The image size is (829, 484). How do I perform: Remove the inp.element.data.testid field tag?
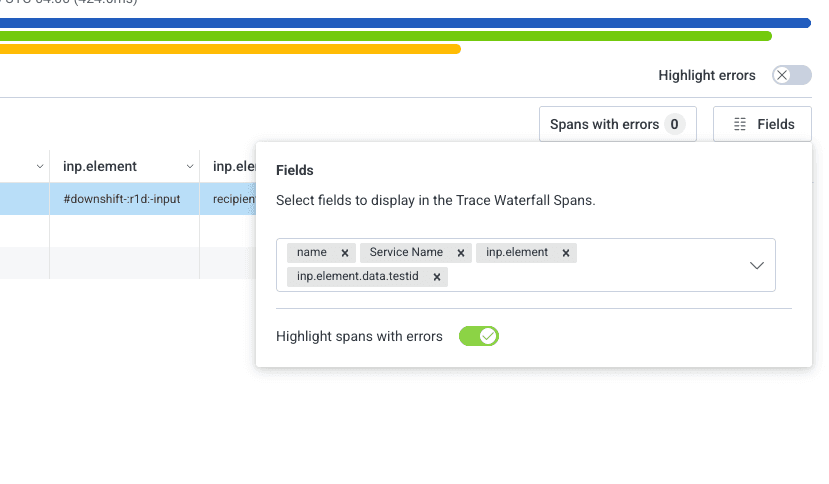tap(437, 277)
